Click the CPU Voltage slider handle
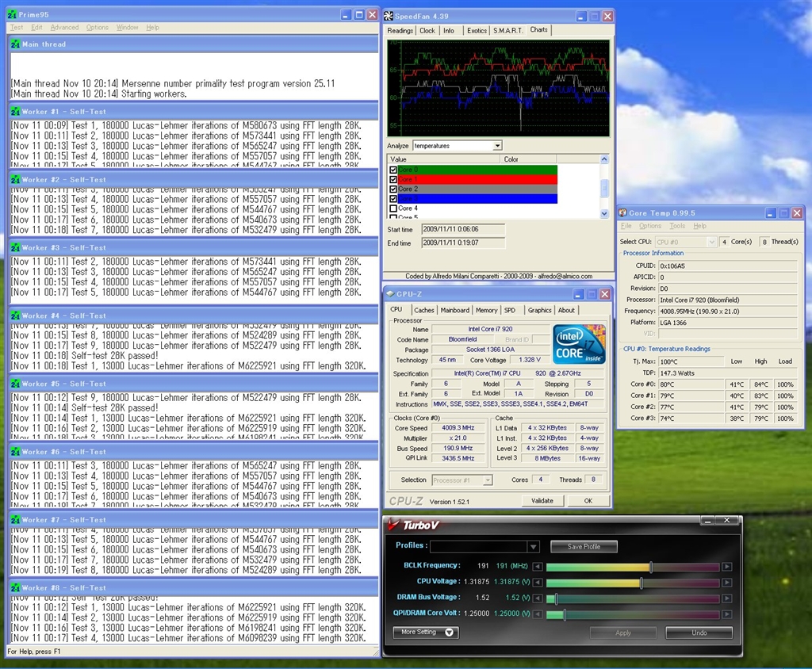This screenshot has width=812, height=669. [641, 583]
